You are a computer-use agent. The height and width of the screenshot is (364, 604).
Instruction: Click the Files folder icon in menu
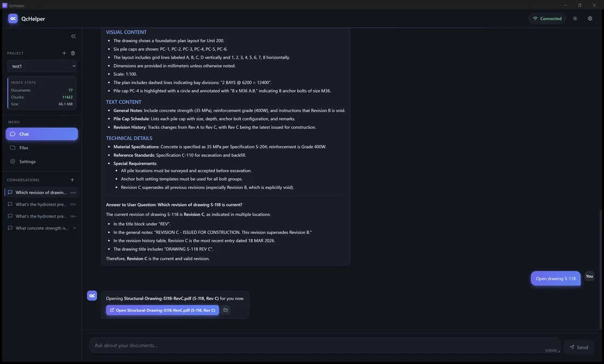click(x=13, y=148)
